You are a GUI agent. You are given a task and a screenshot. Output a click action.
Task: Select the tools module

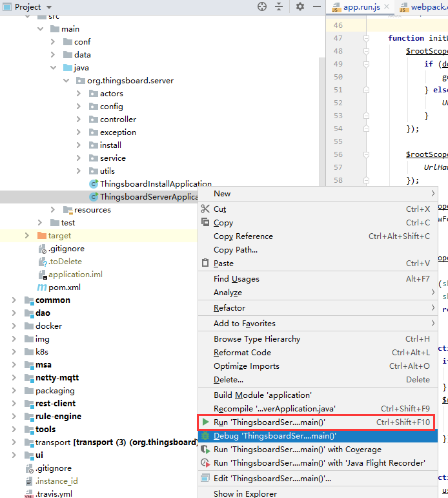(45, 430)
